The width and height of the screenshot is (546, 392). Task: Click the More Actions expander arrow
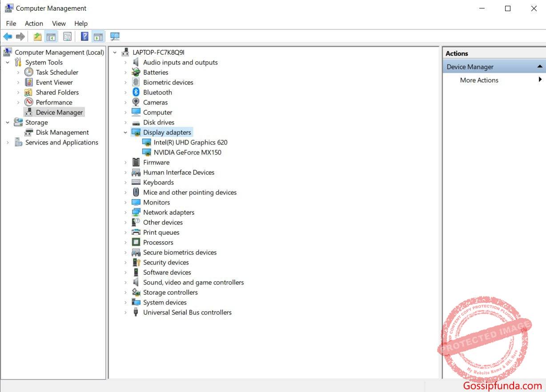click(x=540, y=80)
